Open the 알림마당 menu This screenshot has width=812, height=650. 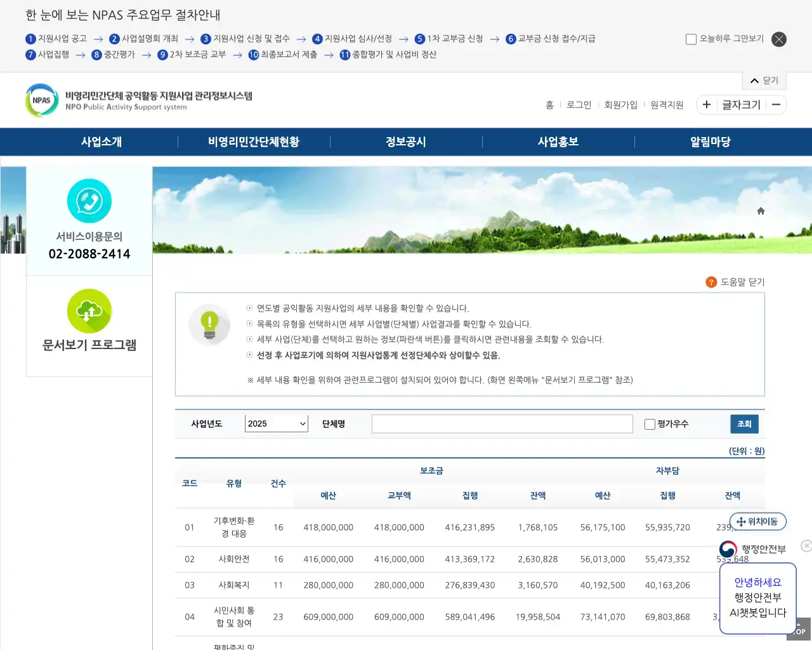[710, 142]
